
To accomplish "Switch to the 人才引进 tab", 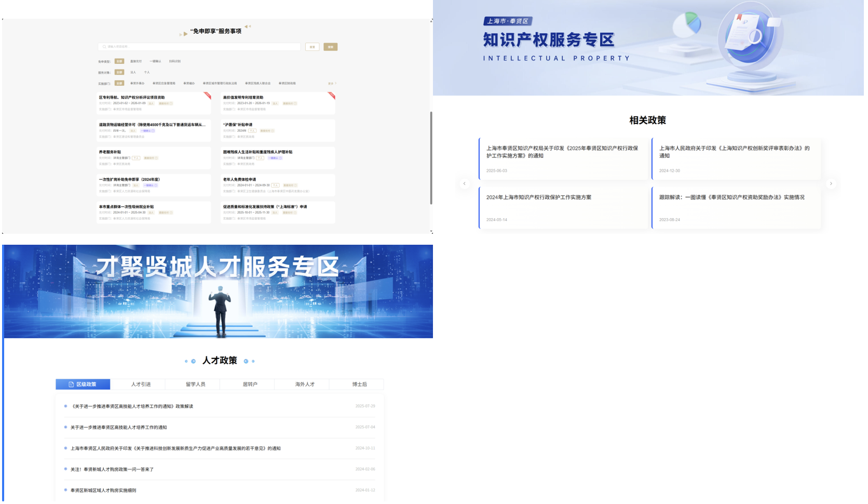I will pyautogui.click(x=141, y=384).
